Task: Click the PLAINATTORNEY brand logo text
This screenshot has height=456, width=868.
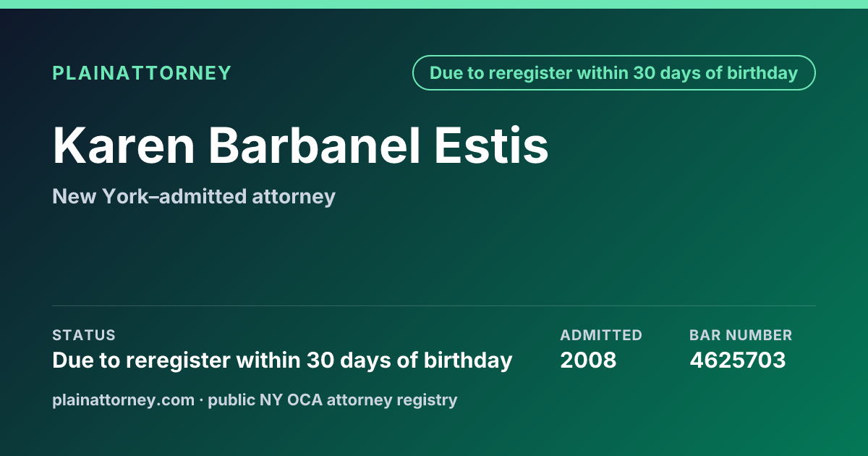Action: pyautogui.click(x=142, y=73)
